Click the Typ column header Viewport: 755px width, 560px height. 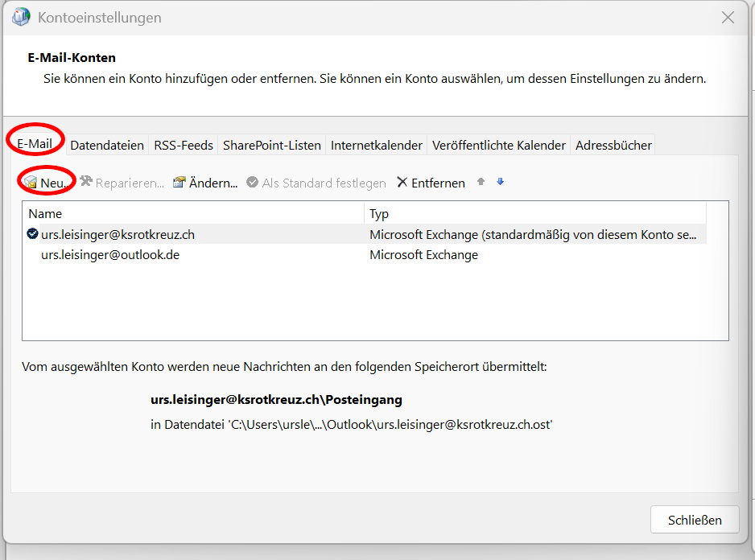point(535,213)
